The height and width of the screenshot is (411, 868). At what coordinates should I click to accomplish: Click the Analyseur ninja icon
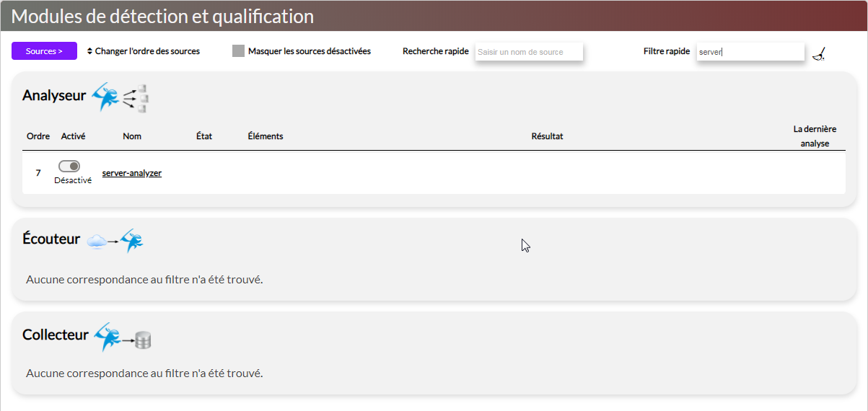click(x=105, y=97)
